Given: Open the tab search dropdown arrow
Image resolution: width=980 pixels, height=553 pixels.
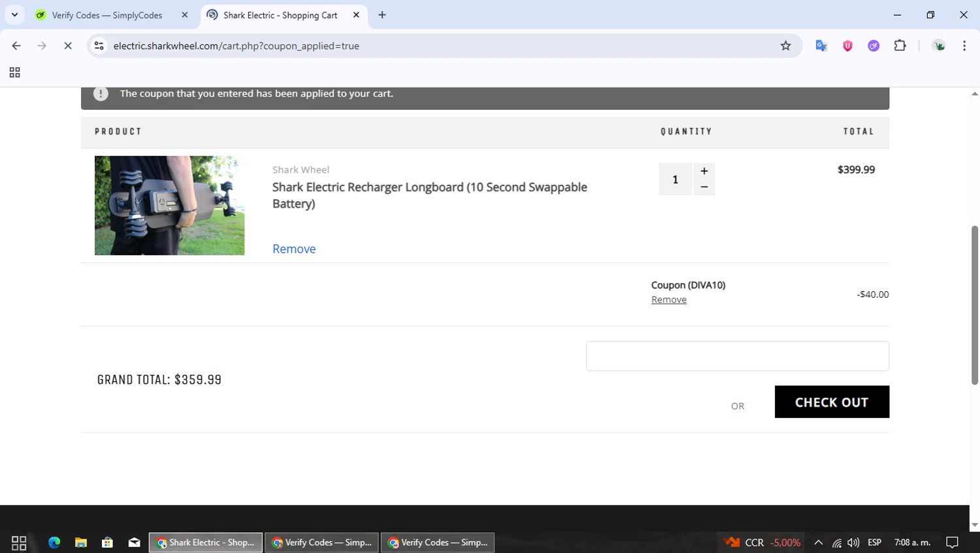Looking at the screenshot, I should (14, 15).
